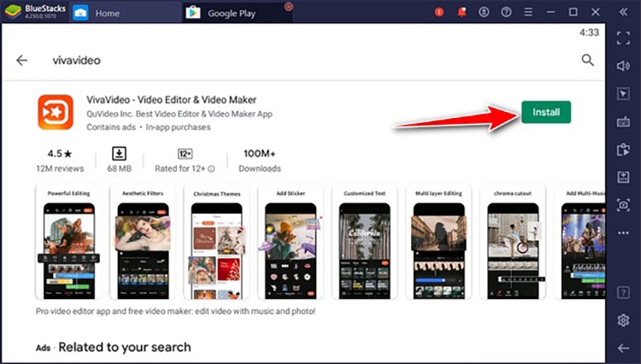The width and height of the screenshot is (641, 364).
Task: Open the Aesthetic Filters screenshot
Action: tap(143, 242)
